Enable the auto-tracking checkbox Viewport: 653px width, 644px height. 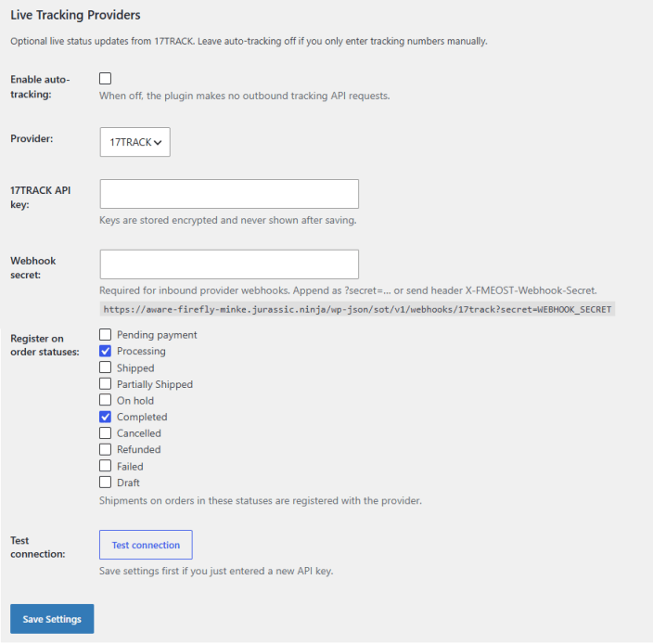pos(106,78)
